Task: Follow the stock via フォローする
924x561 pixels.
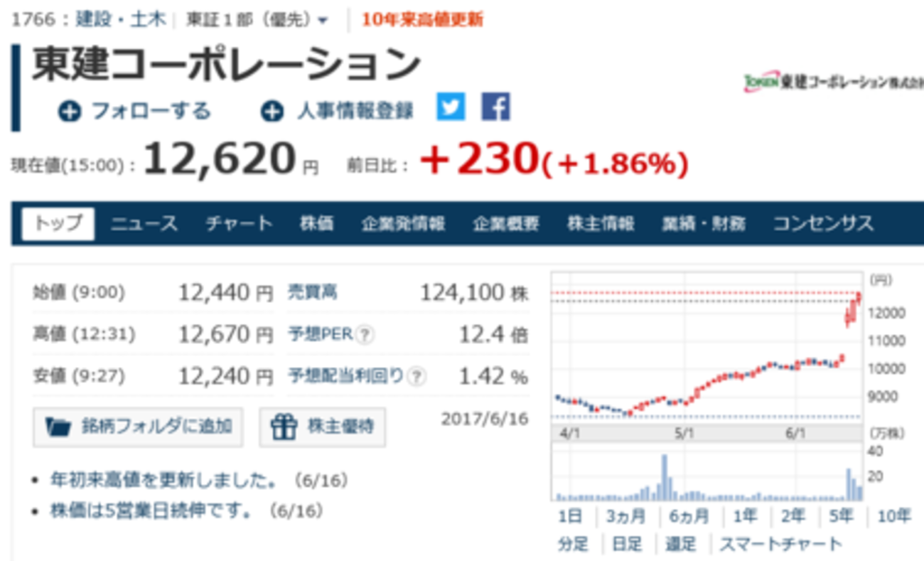Action: 151,112
